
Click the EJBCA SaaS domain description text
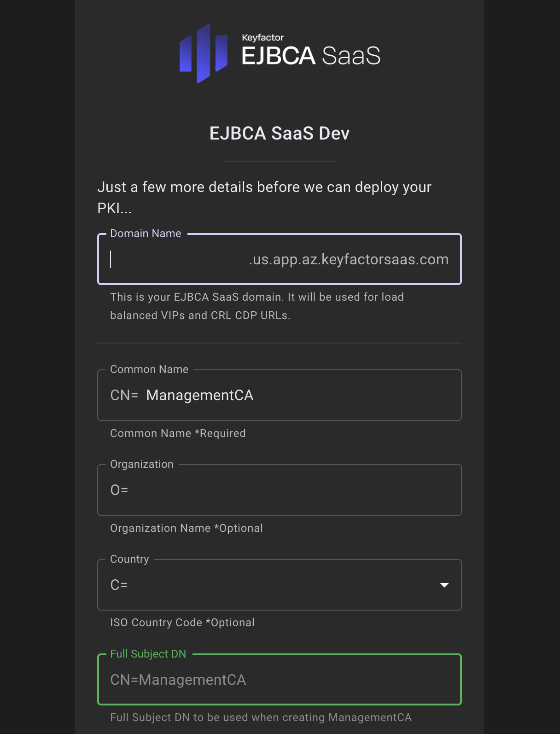click(257, 306)
